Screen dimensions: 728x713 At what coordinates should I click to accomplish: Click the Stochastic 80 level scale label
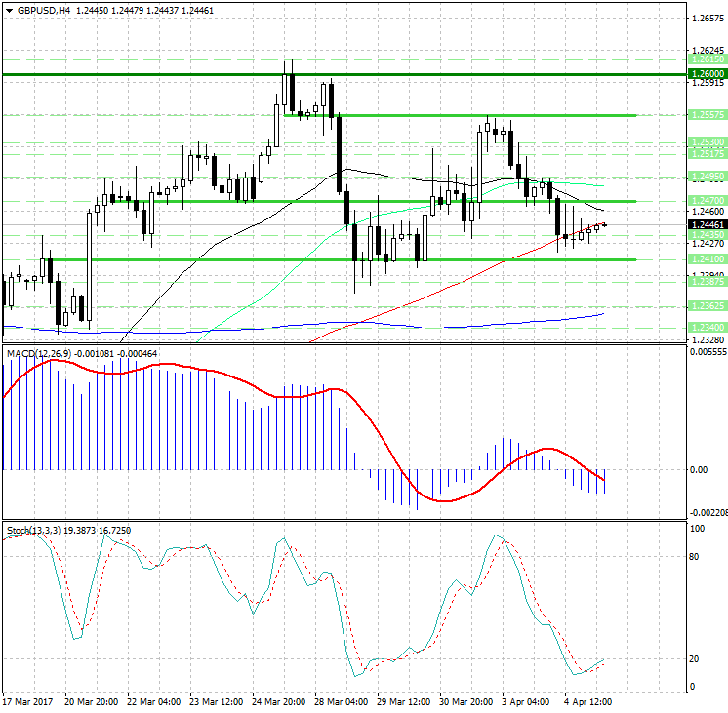coord(695,558)
